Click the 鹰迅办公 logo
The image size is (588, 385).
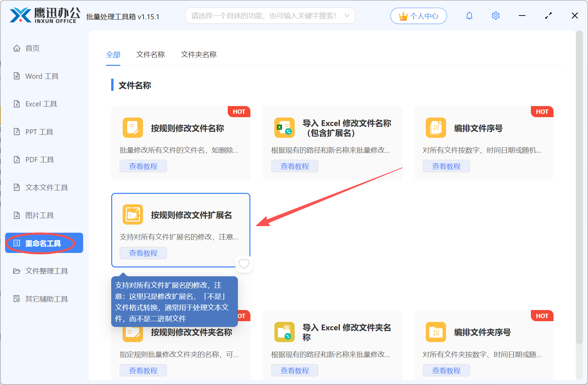point(45,16)
